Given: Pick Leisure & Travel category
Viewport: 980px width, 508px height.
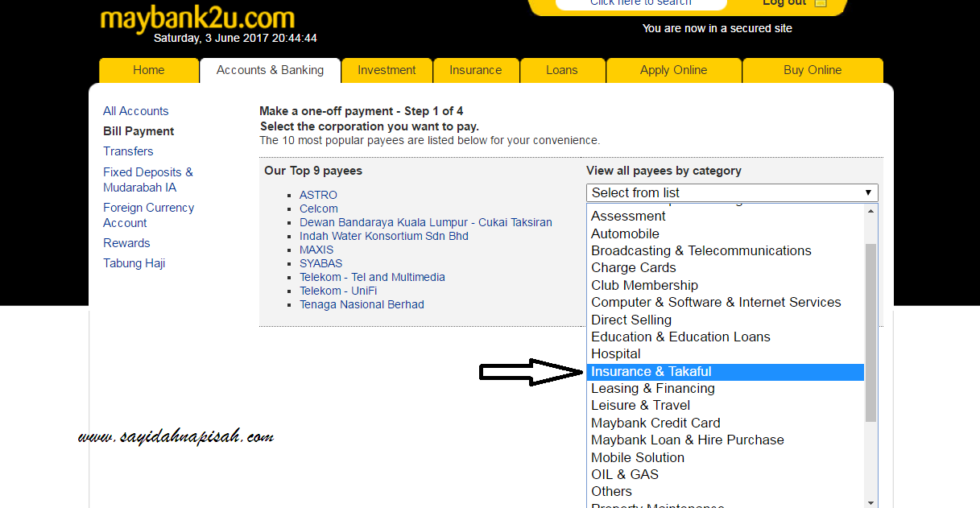Looking at the screenshot, I should point(726,405).
